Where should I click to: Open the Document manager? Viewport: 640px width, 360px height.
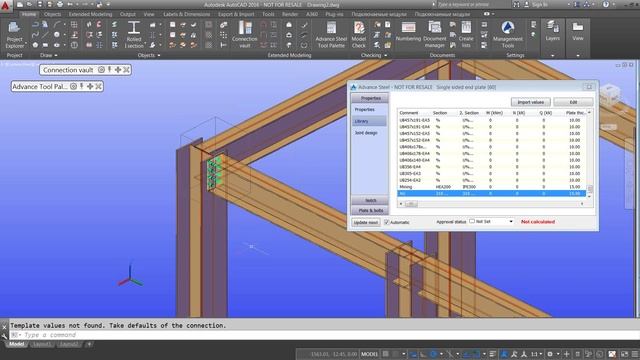[x=435, y=35]
